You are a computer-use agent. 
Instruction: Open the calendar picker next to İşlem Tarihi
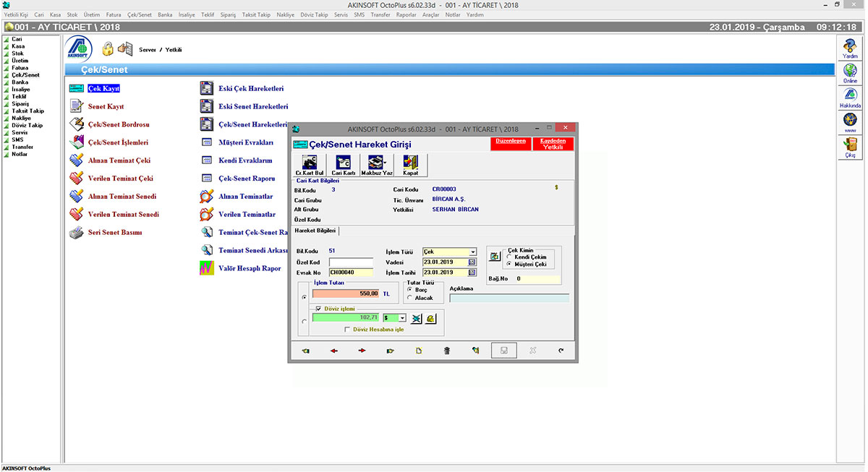point(472,273)
